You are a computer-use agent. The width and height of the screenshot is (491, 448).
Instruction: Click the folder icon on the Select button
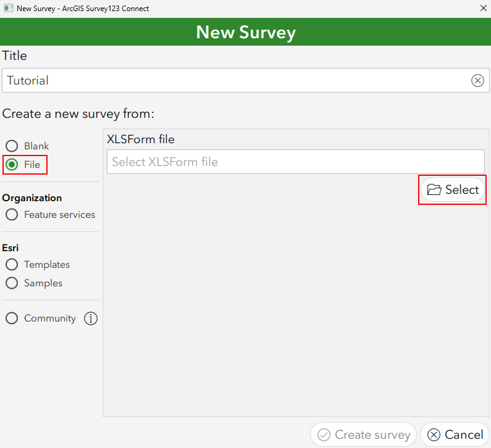[434, 190]
